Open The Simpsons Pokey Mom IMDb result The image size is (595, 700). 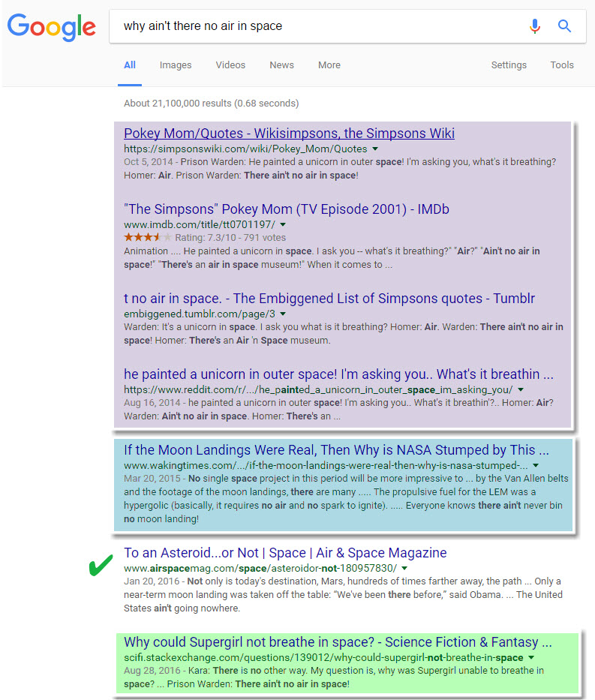coord(287,209)
